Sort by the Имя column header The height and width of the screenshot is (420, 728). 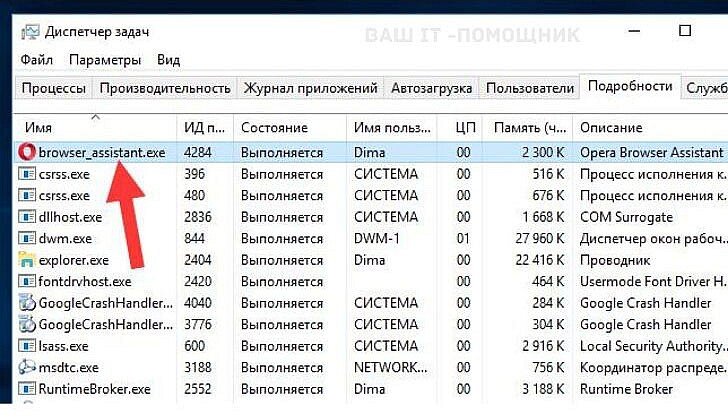pyautogui.click(x=95, y=127)
